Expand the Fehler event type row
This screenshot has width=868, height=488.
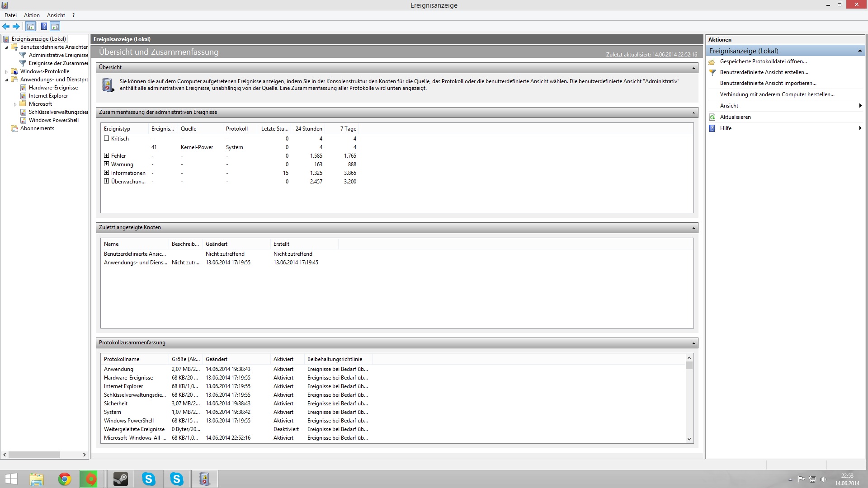(107, 156)
